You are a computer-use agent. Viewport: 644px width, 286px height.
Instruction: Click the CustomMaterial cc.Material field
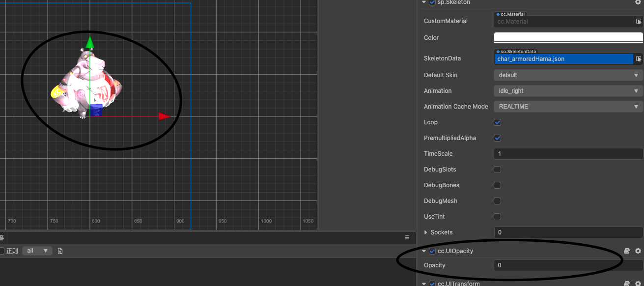[x=564, y=22]
